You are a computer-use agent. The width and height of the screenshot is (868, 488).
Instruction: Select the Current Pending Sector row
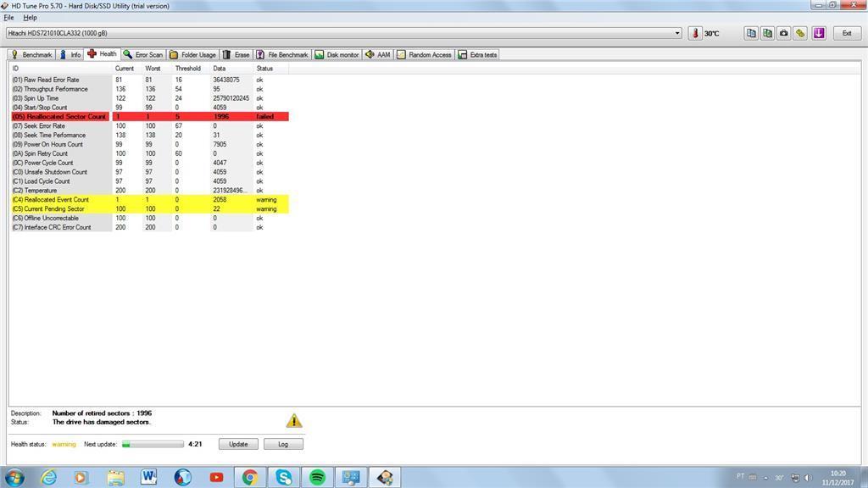click(149, 209)
